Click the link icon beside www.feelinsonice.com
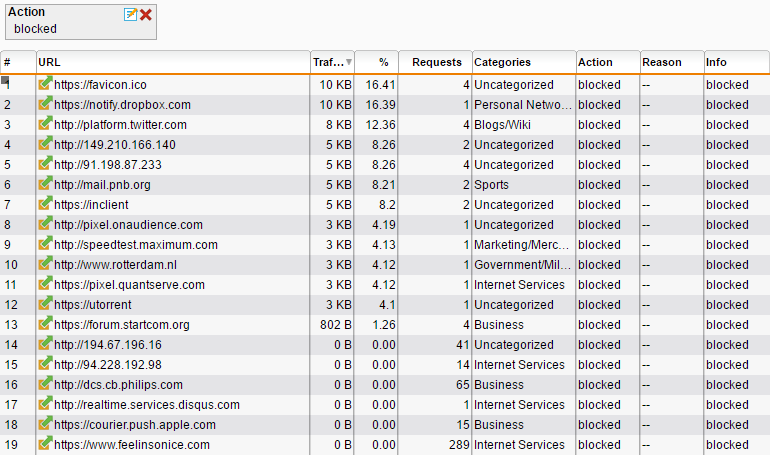The width and height of the screenshot is (779, 460). (x=45, y=444)
